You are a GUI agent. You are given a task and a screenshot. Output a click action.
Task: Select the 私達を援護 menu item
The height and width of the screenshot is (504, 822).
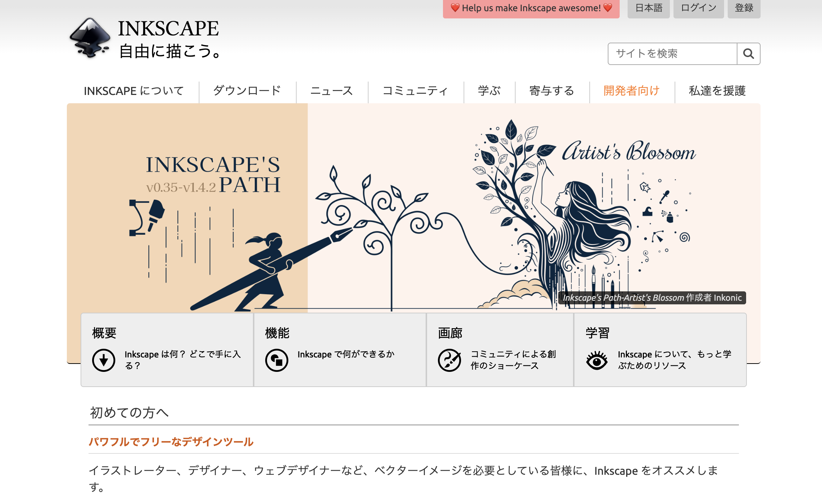(718, 91)
